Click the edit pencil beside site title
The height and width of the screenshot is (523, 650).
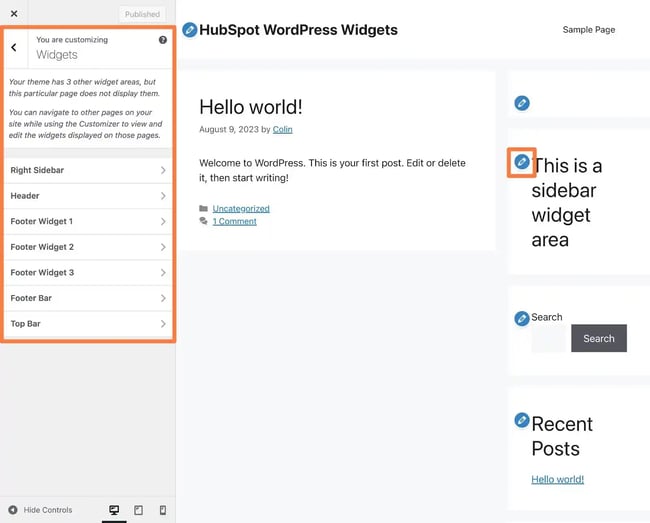coord(190,30)
